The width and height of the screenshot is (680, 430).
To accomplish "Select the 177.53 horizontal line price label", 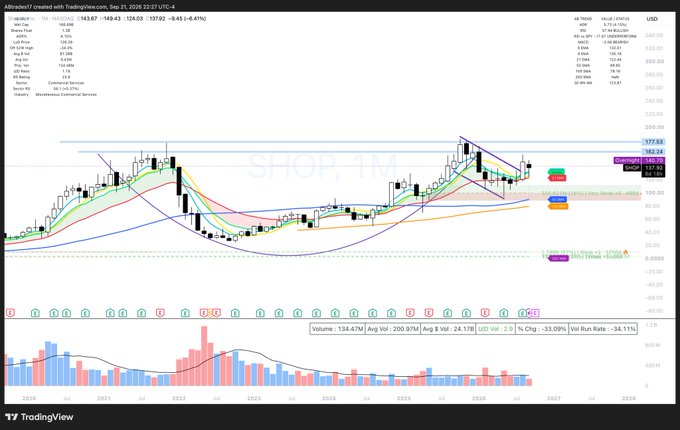I will click(653, 142).
